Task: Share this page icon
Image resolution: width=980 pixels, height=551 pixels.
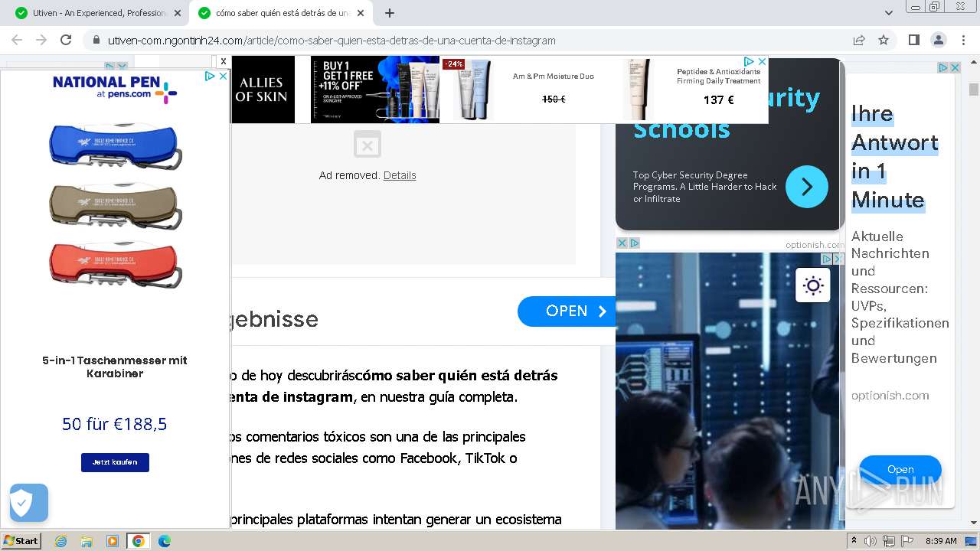Action: [859, 40]
